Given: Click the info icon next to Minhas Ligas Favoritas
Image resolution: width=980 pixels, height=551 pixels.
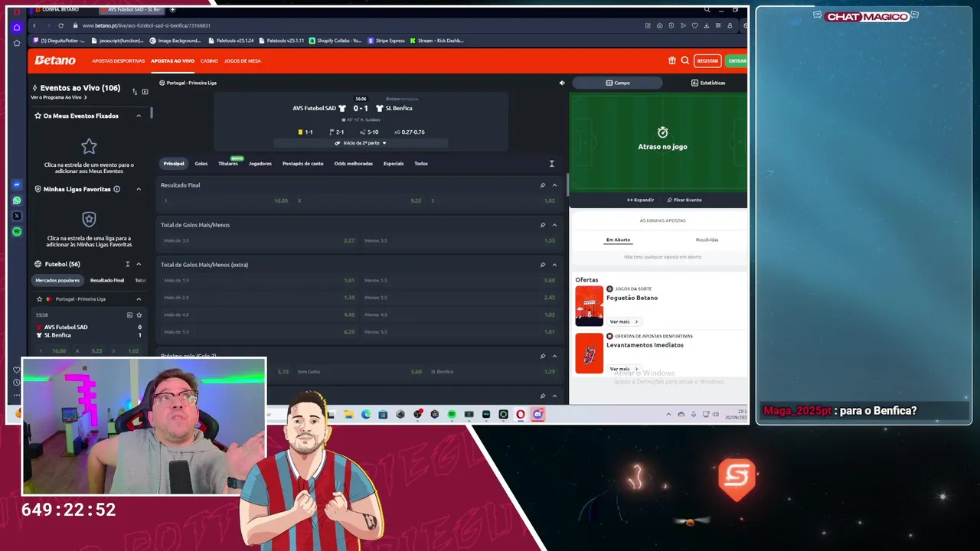Looking at the screenshot, I should (116, 189).
